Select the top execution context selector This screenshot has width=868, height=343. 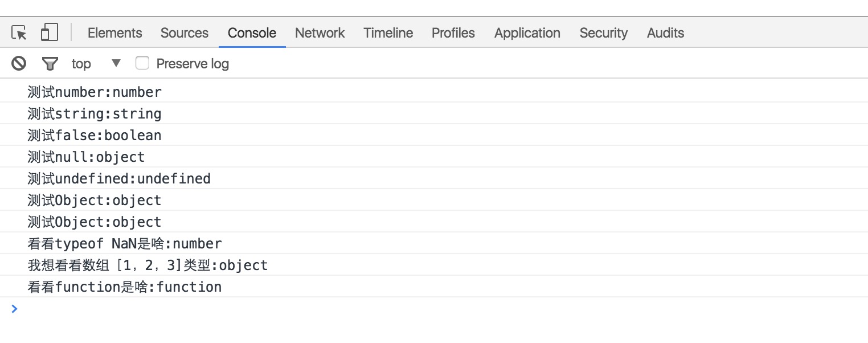click(96, 63)
